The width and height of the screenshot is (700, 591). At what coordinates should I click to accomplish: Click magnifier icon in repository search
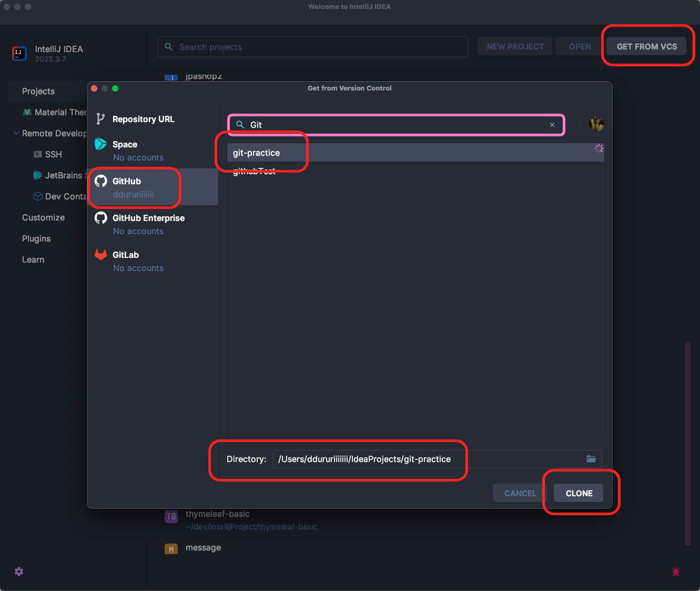click(240, 125)
